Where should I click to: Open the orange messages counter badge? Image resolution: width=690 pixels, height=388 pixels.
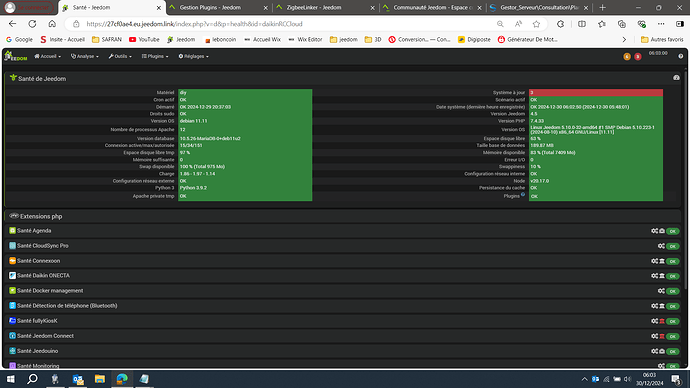(x=627, y=57)
